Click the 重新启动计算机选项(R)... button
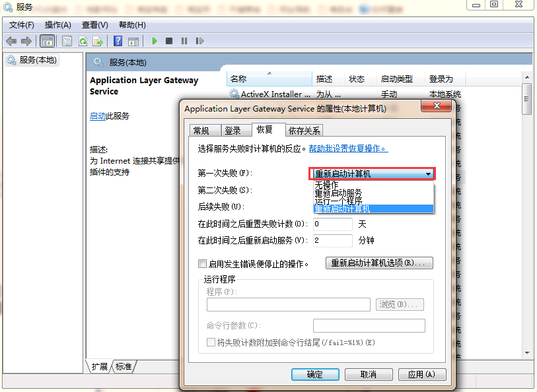Viewport: 537px width, 392px height. (x=379, y=263)
